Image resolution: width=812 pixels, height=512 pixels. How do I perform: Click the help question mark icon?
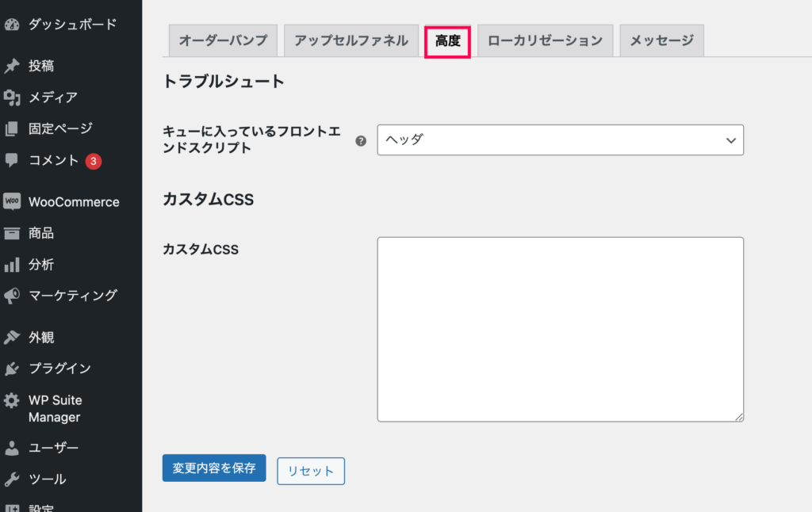361,141
